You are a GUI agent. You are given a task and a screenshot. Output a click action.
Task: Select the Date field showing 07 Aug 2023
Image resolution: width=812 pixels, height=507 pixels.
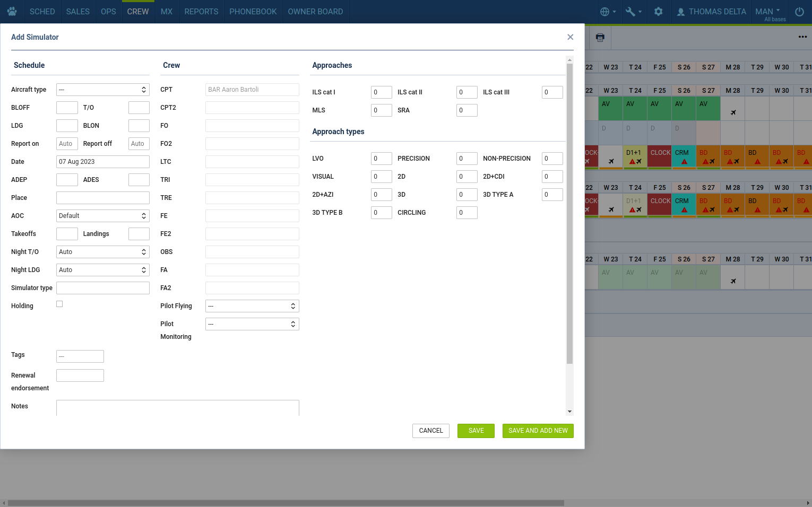[x=102, y=162]
